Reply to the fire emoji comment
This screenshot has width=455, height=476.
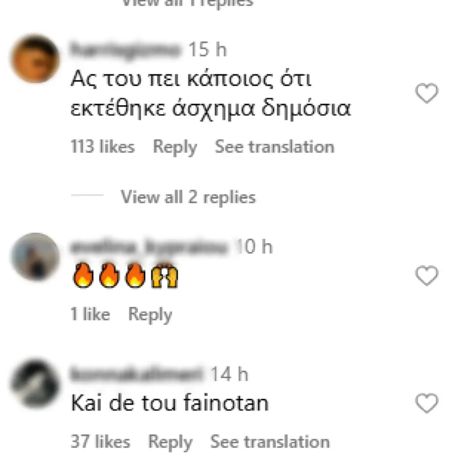click(x=150, y=315)
